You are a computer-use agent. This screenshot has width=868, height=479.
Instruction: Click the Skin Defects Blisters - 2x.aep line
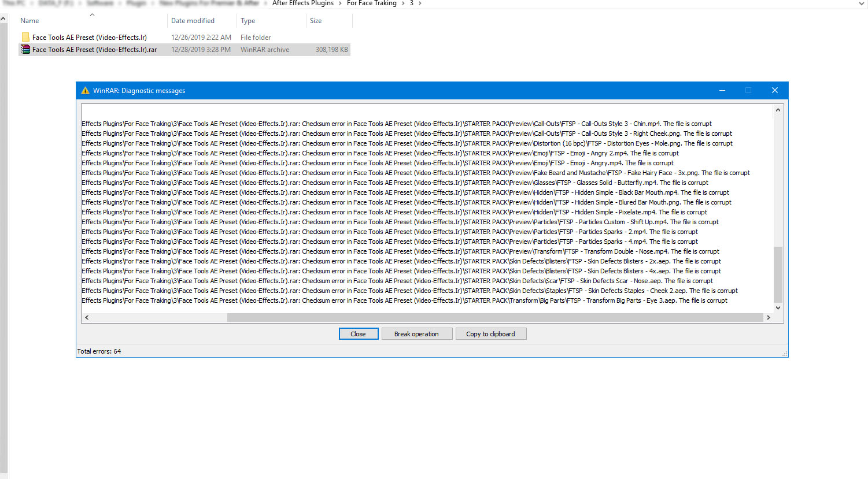tap(401, 261)
